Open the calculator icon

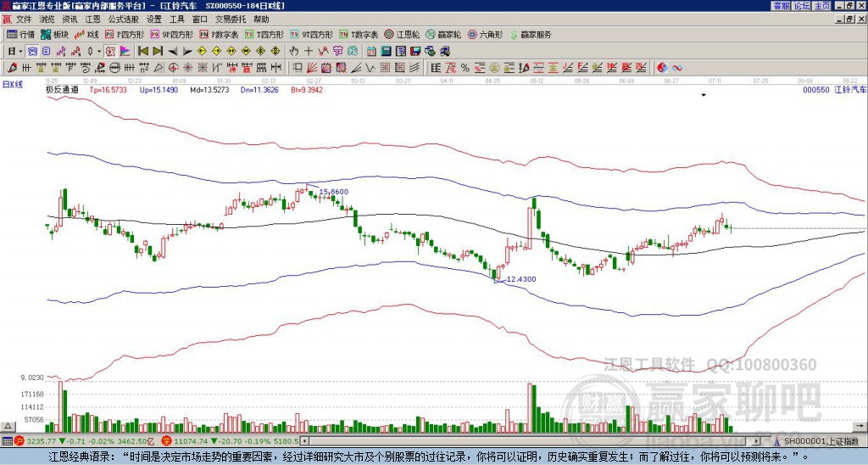(x=386, y=51)
